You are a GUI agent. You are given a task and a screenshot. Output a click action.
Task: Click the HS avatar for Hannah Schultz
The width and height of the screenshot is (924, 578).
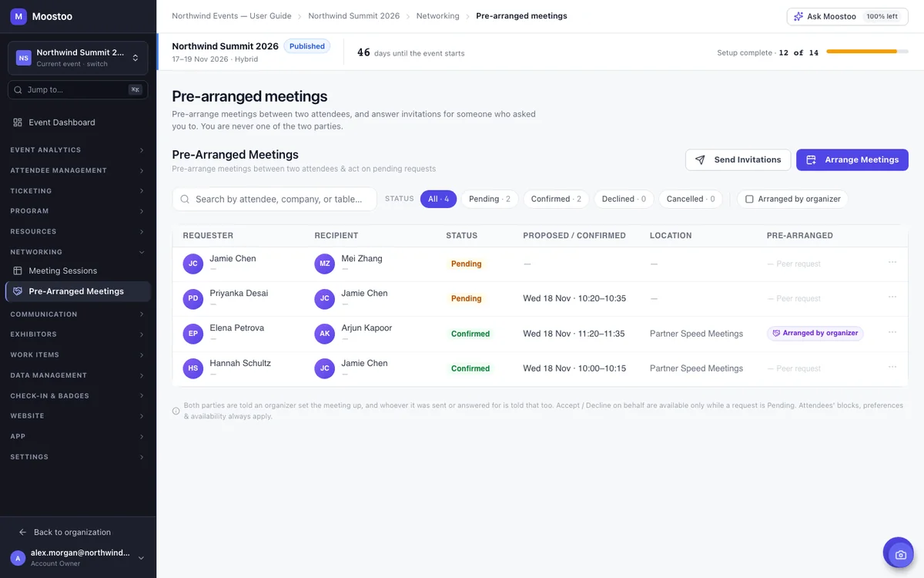[x=193, y=368]
